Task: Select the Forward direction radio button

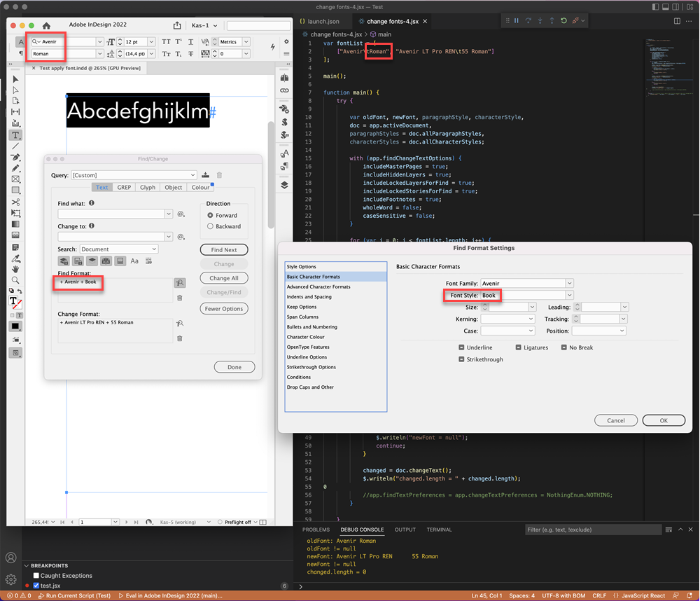Action: point(210,215)
